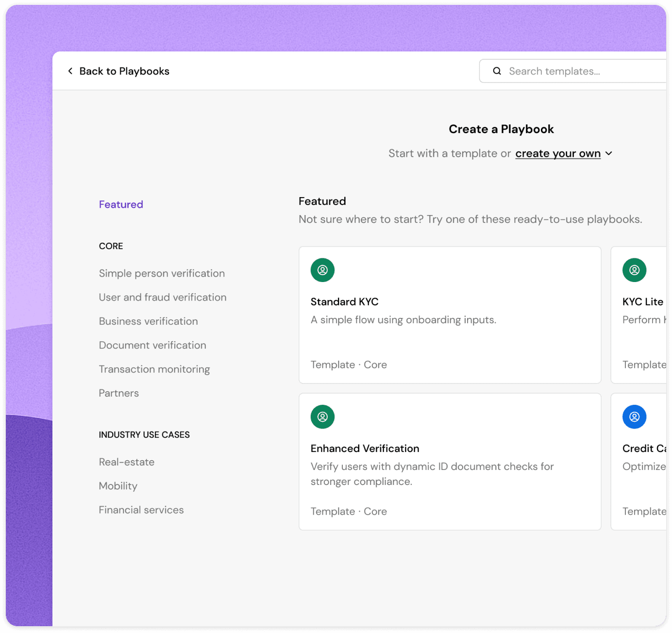Click the Enhanced Verification green profile icon
The height and width of the screenshot is (633, 672).
pos(322,416)
